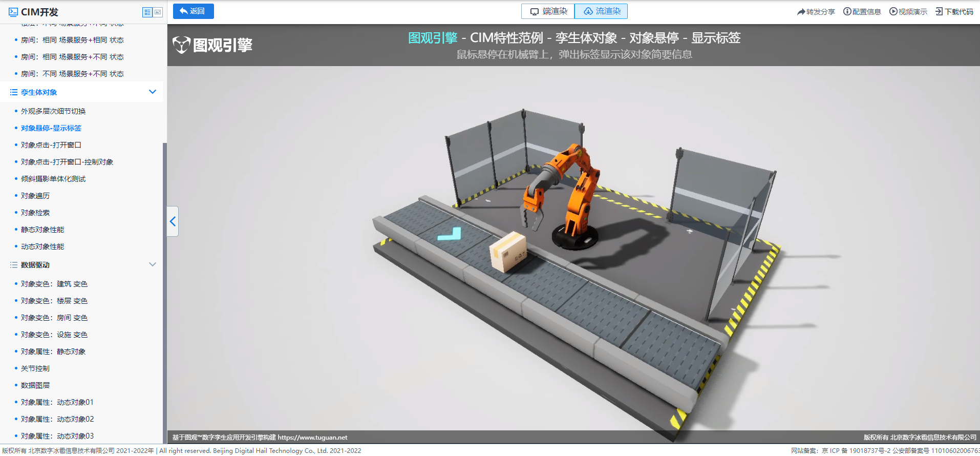980x456 pixels.
Task: Open 对象变色：建筑 变色 example
Action: pyautogui.click(x=54, y=284)
